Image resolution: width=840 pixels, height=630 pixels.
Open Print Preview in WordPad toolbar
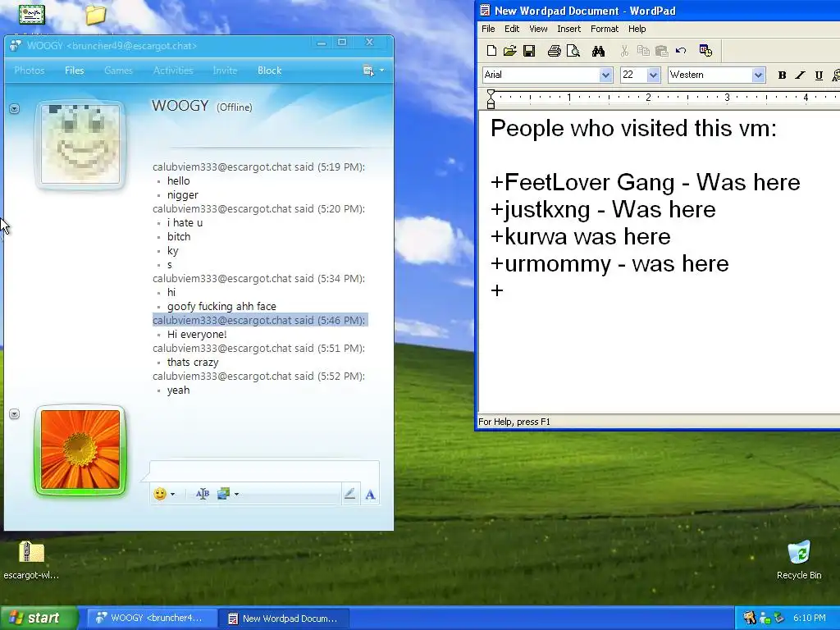click(573, 51)
